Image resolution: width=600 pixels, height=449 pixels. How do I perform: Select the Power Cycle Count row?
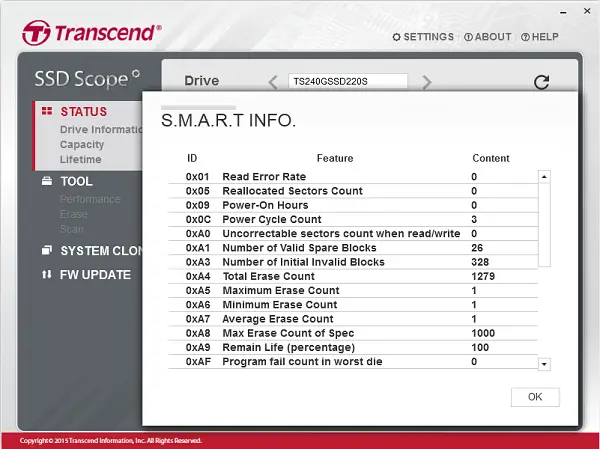click(353, 219)
